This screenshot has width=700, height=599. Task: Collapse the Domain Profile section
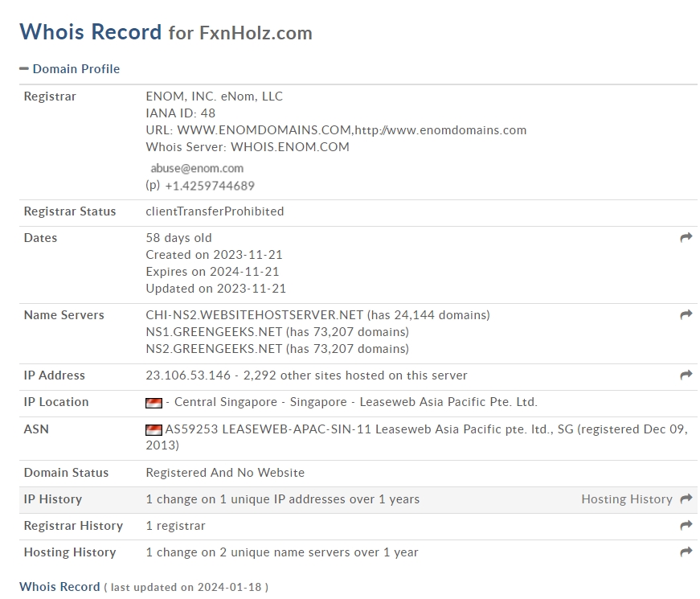pos(23,69)
